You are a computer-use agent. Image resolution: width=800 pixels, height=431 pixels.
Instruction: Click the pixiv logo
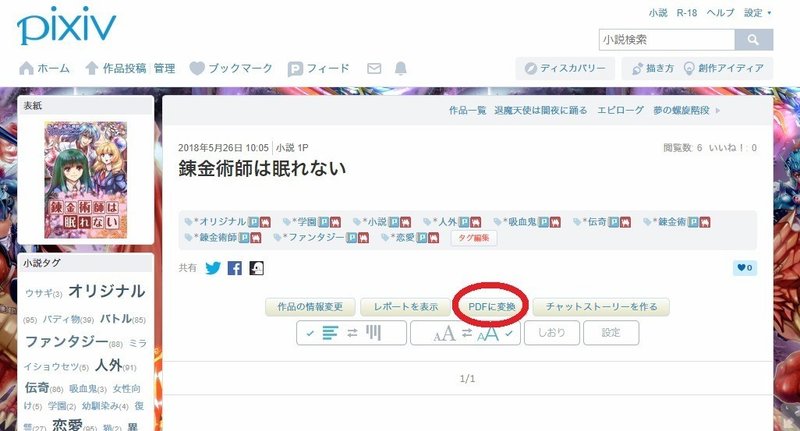click(66, 26)
